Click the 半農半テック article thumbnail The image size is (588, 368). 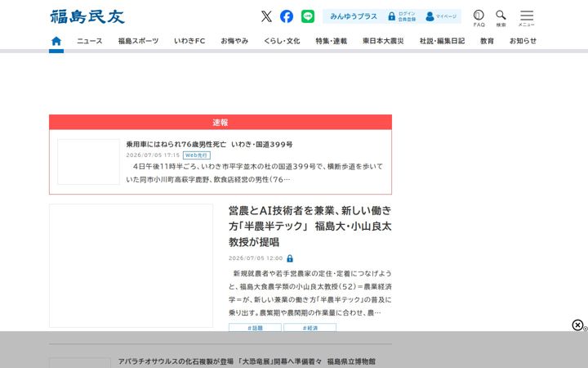[x=131, y=266]
